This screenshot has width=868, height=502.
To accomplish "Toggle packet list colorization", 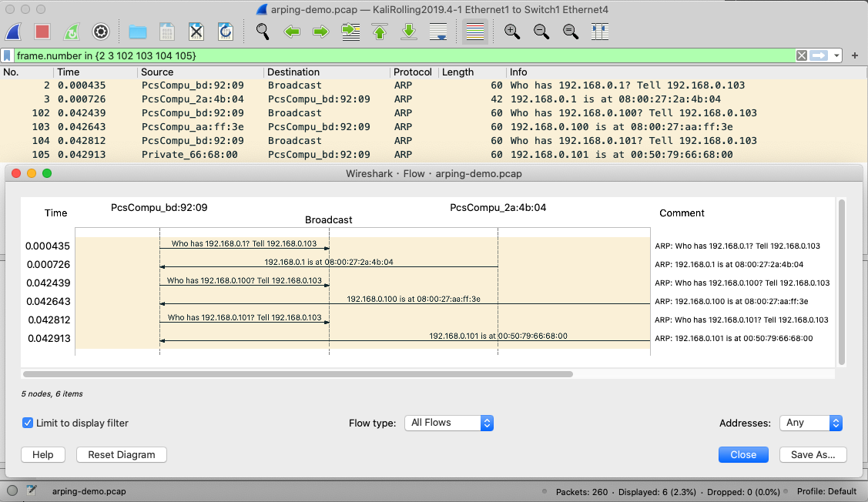I will pyautogui.click(x=475, y=32).
